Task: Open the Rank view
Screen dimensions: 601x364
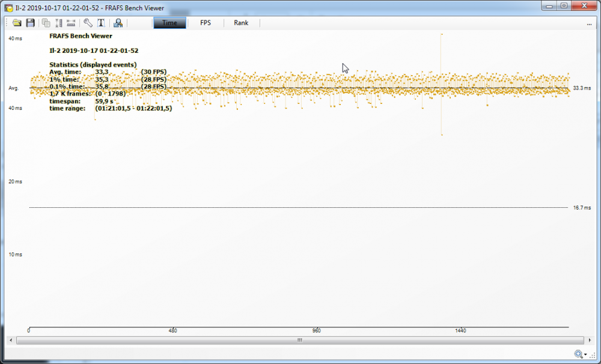Action: point(240,23)
